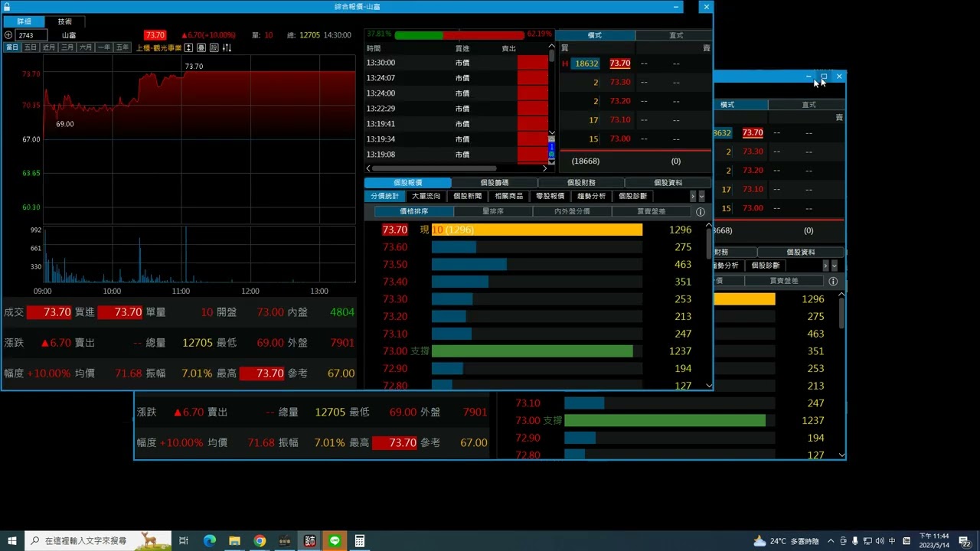Select the 近月 chart period
The width and height of the screenshot is (980, 551).
[x=49, y=47]
